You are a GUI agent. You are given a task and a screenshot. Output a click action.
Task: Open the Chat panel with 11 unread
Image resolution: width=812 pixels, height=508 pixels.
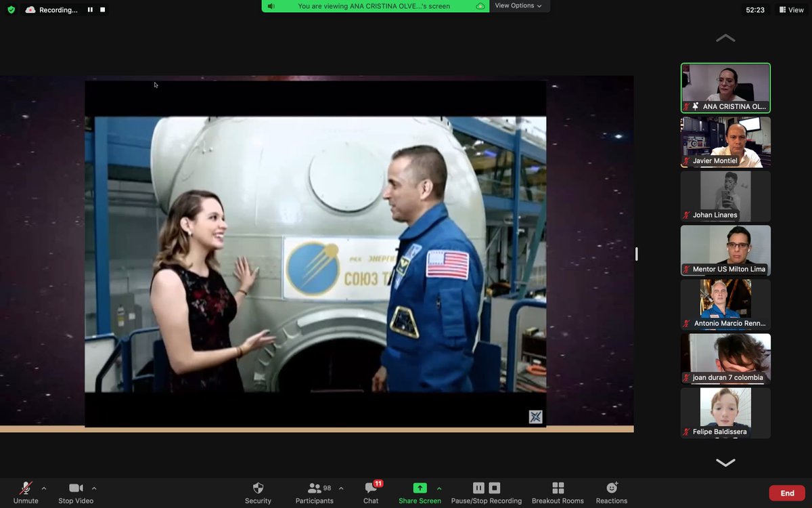(x=371, y=492)
